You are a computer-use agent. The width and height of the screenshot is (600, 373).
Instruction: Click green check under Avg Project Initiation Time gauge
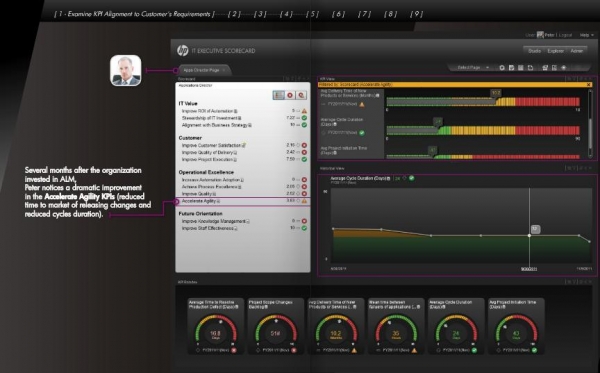pyautogui.click(x=534, y=350)
